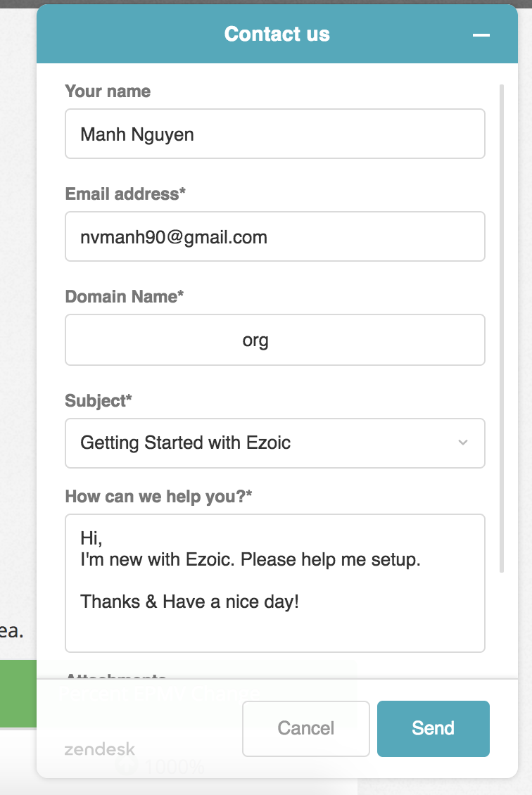Image resolution: width=532 pixels, height=795 pixels.
Task: Click the Domain Name* label
Action: [x=125, y=297]
